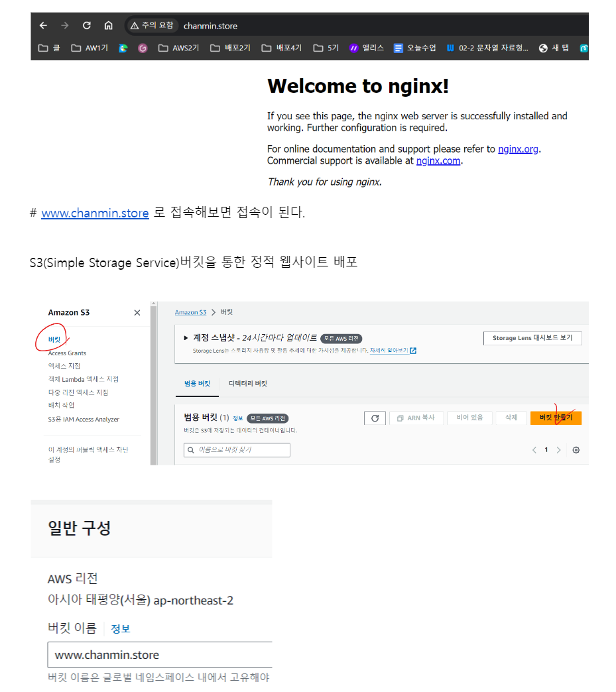Screen dimensions: 616x692
Task: Open the 클 bookmark folder
Action: pos(49,48)
